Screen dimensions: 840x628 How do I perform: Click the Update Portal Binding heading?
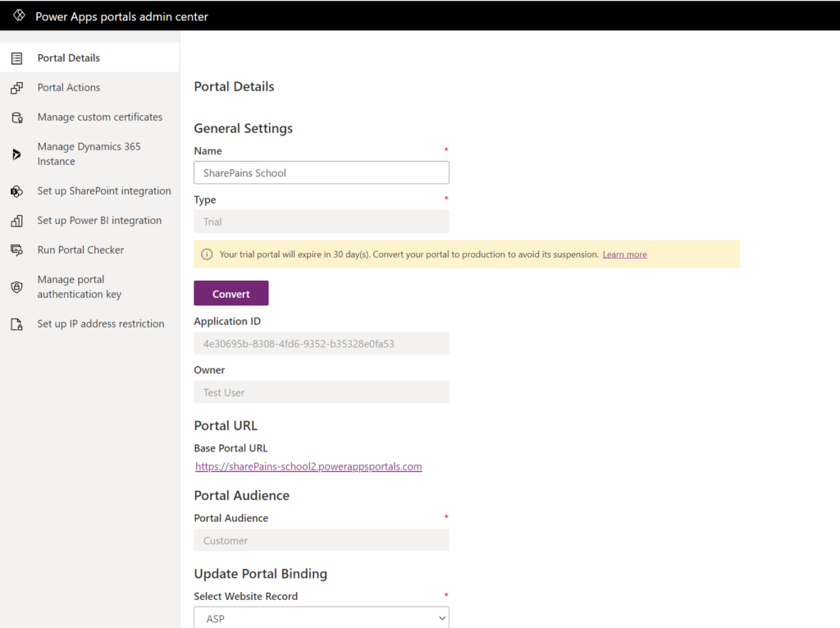pos(260,574)
